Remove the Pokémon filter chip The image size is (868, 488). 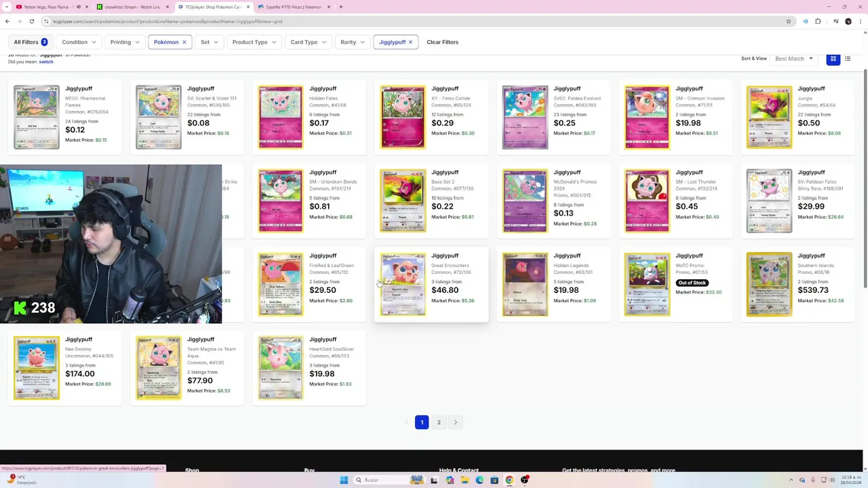184,42
